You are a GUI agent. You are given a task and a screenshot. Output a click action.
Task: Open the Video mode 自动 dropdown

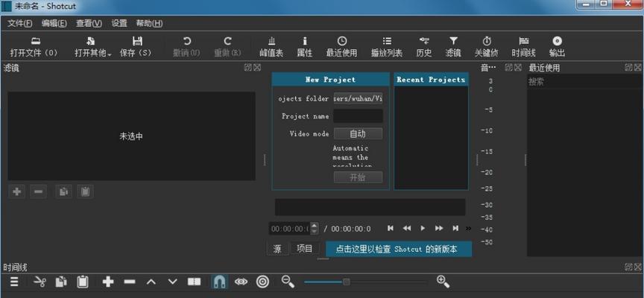(x=358, y=134)
